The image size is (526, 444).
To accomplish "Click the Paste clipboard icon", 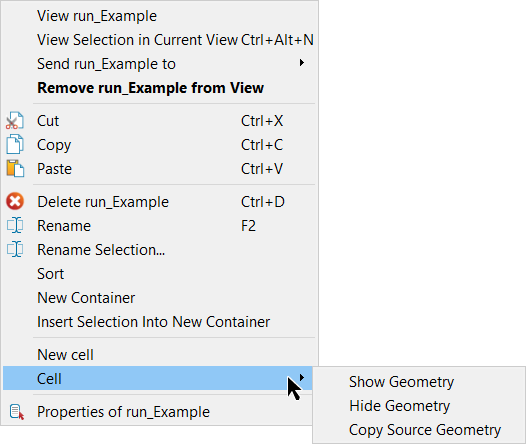I will click(x=15, y=168).
